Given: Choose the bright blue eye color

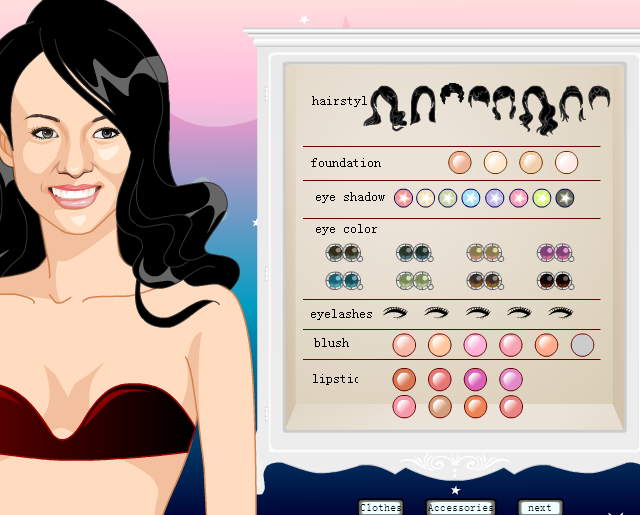Looking at the screenshot, I should click(x=344, y=281).
